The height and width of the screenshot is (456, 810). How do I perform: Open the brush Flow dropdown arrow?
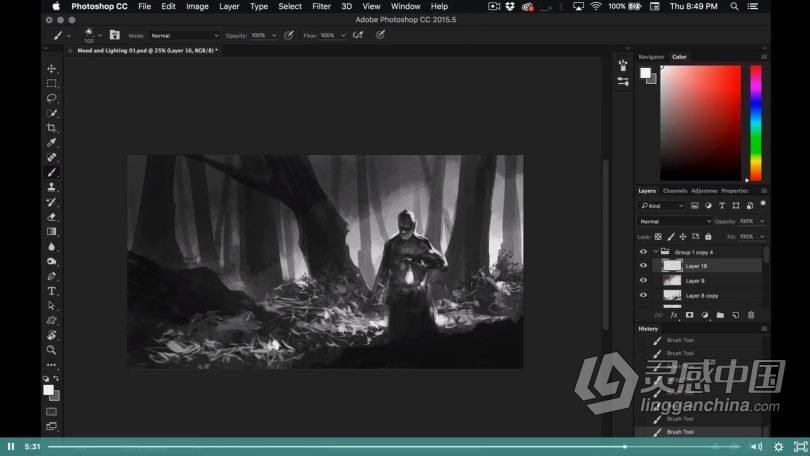coord(343,36)
